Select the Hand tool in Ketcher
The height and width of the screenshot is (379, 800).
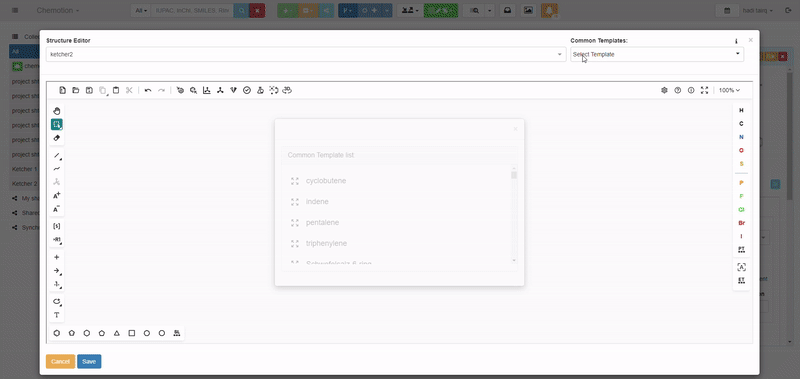57,111
